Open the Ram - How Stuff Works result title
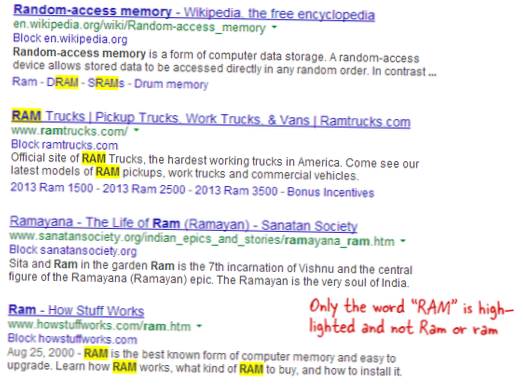This screenshot has width=523, height=390. pos(76,310)
